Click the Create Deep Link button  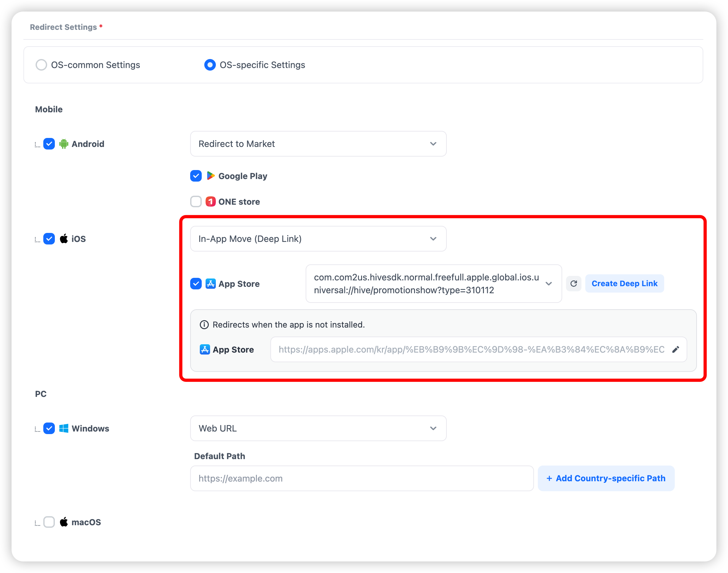[624, 284]
